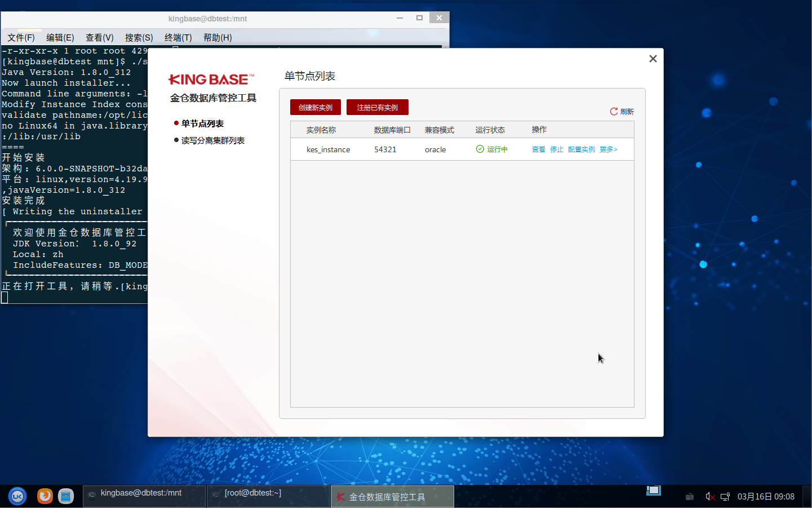The image size is (812, 508).
Task: Switch to kingbase@dbtest:/mnt taskbar window
Action: (x=144, y=496)
